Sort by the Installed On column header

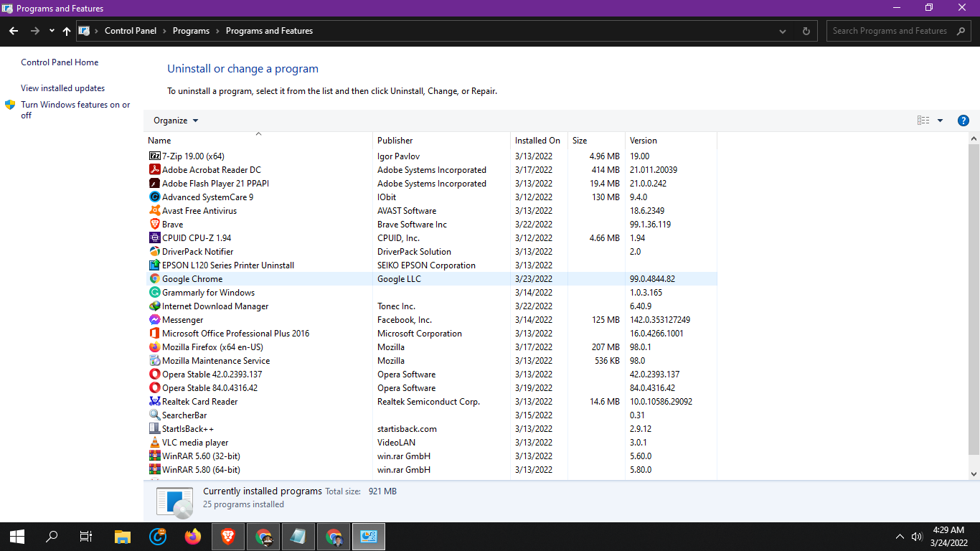pos(539,141)
